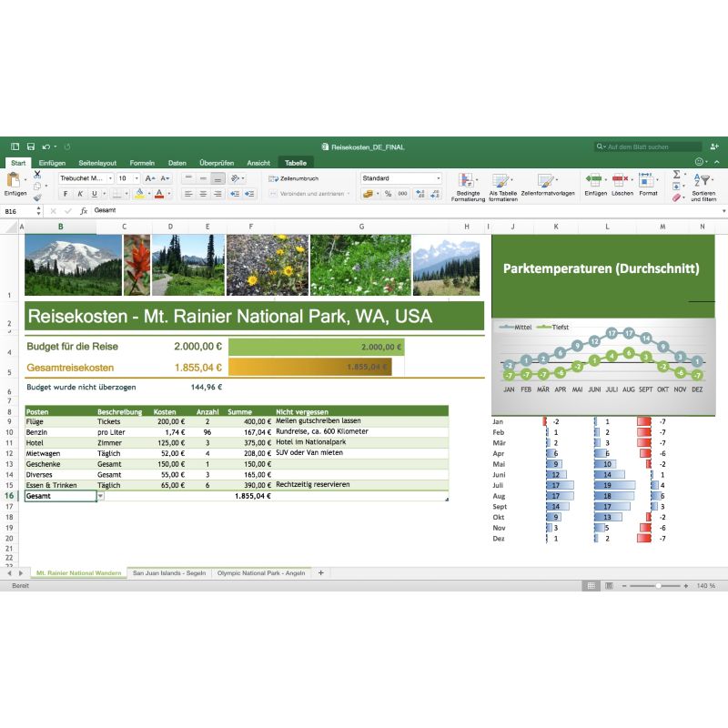The image size is (728, 728).
Task: Toggle Zeilenumbruch text wrapping
Action: (x=294, y=179)
